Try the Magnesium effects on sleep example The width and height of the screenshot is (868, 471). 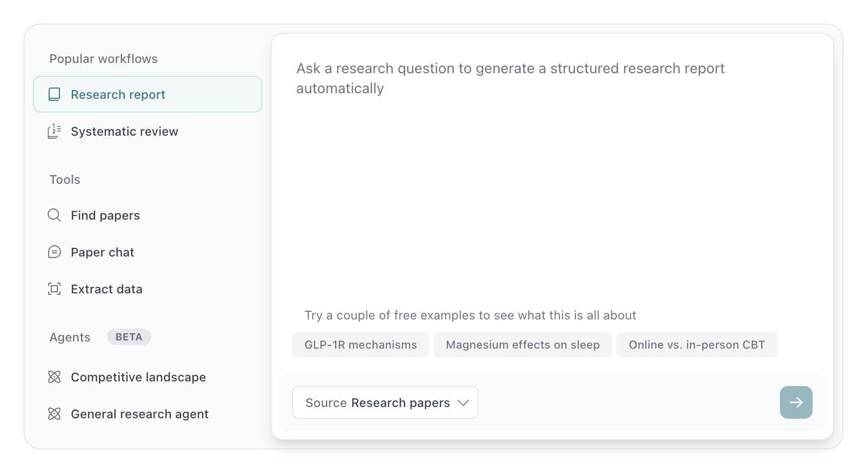523,345
